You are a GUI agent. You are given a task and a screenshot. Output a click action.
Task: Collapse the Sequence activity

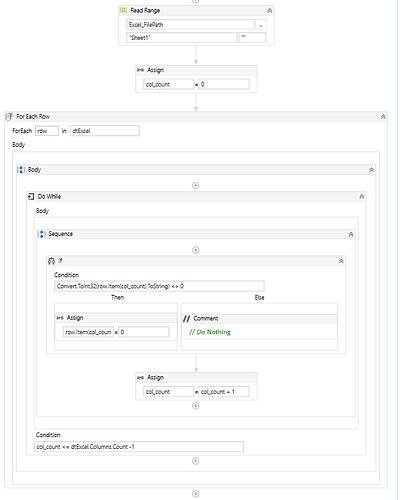351,235
